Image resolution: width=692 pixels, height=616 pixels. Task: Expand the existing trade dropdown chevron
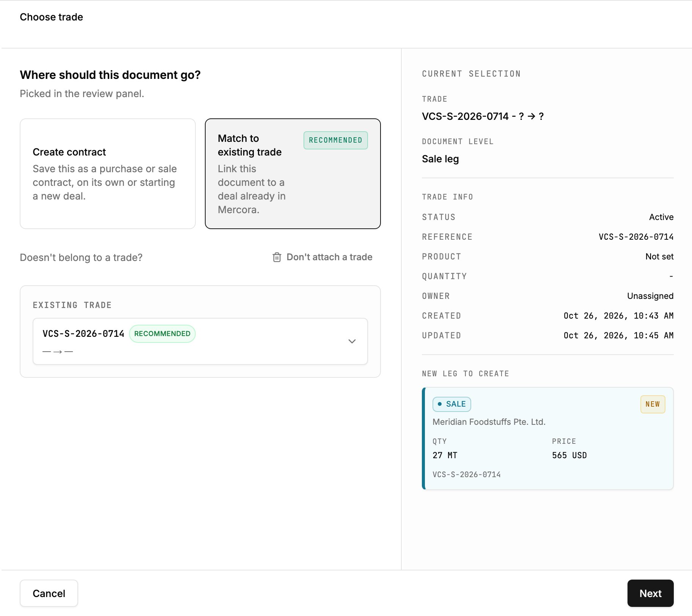click(352, 341)
